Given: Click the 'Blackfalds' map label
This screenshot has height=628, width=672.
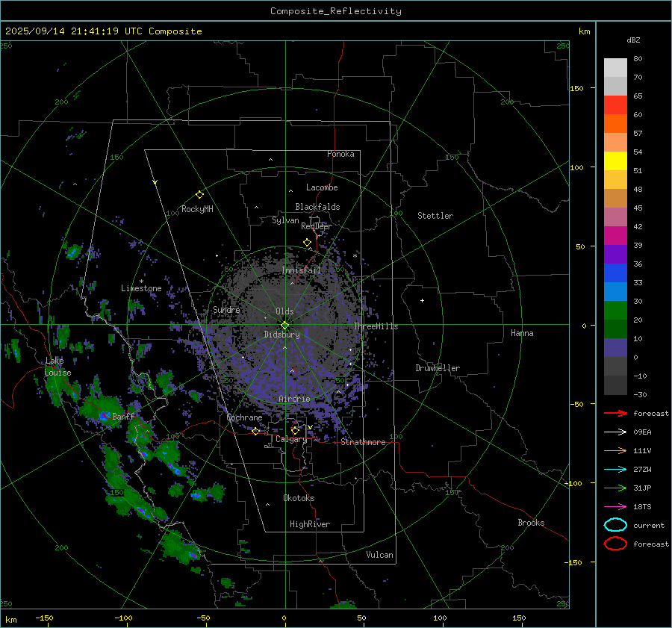Looking at the screenshot, I should point(317,207).
